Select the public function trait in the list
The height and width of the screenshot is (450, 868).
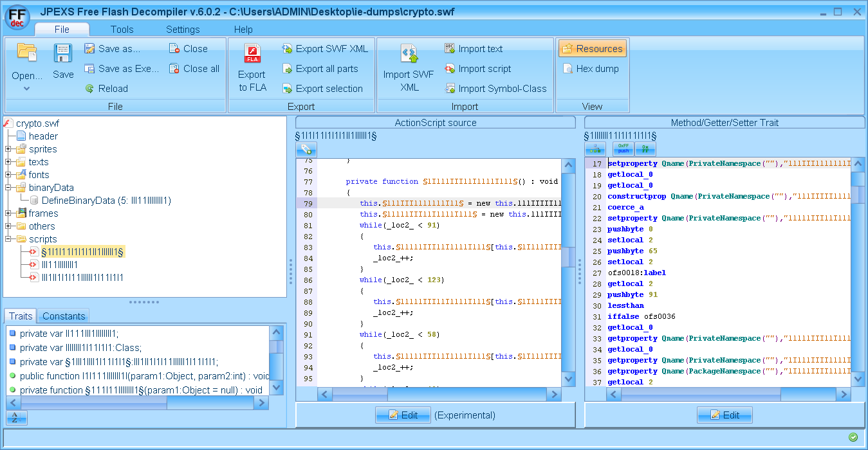point(139,375)
